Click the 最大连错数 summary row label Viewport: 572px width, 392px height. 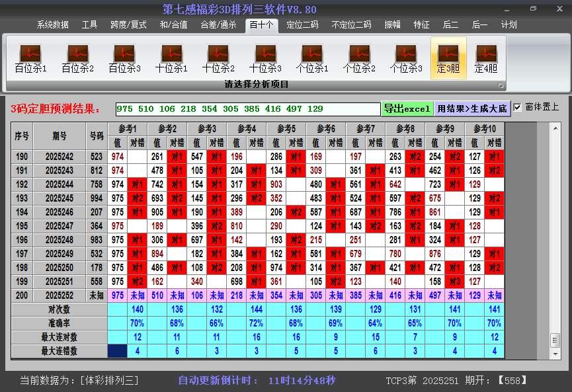pos(60,351)
